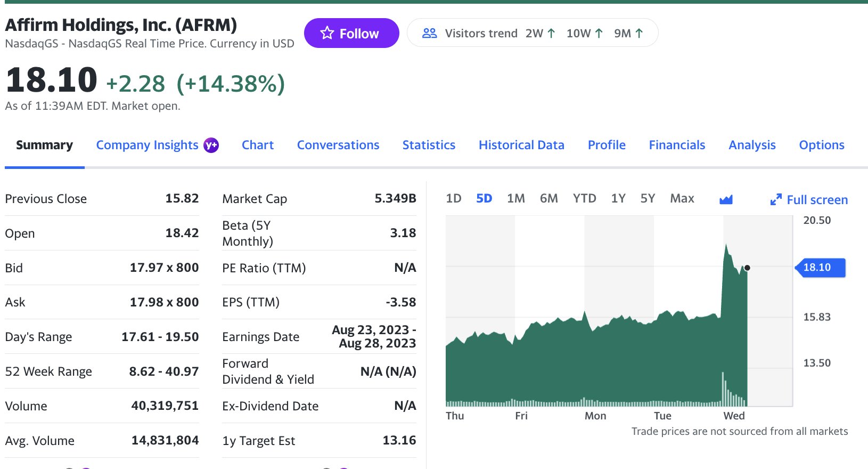Click the Bid value 17.97 x 800
Viewport: 868px width, 469px height.
164,268
